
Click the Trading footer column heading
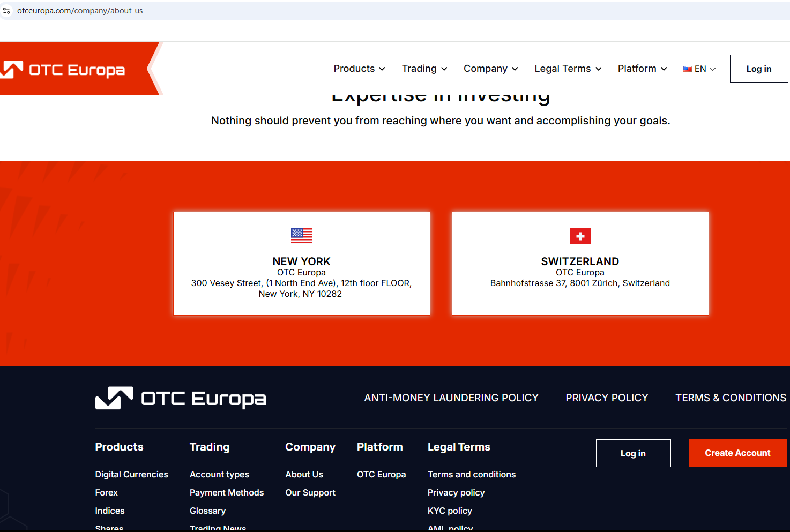click(210, 447)
